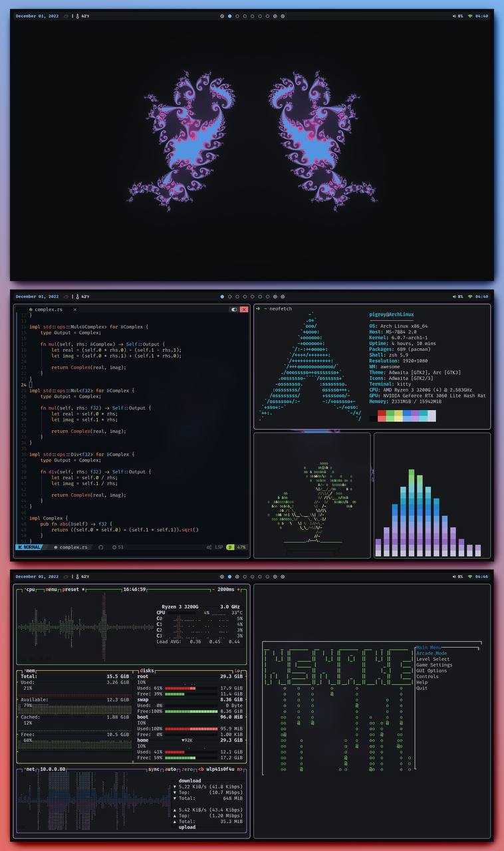
Task: Click the volume icon in the bottom desktop's bar
Action: [x=454, y=576]
